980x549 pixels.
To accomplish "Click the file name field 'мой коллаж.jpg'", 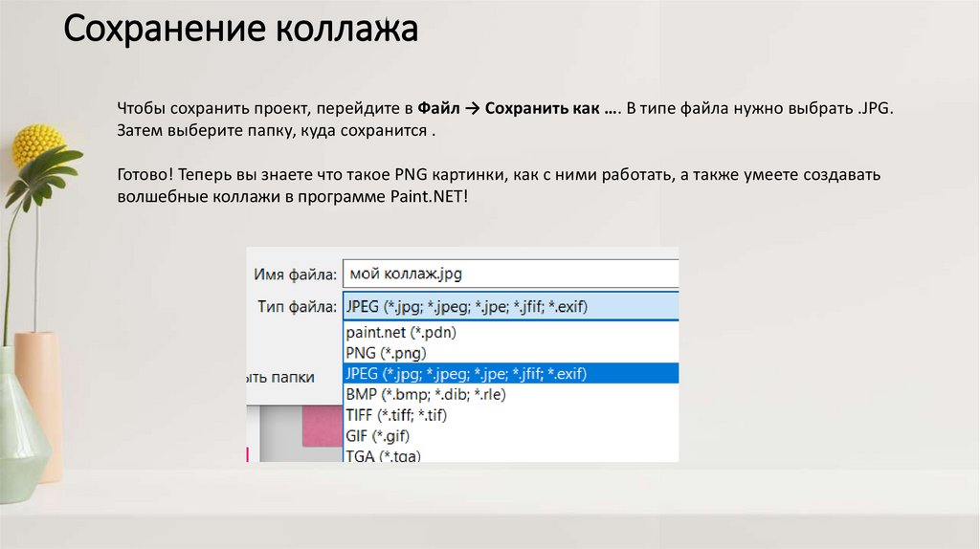I will tap(511, 274).
